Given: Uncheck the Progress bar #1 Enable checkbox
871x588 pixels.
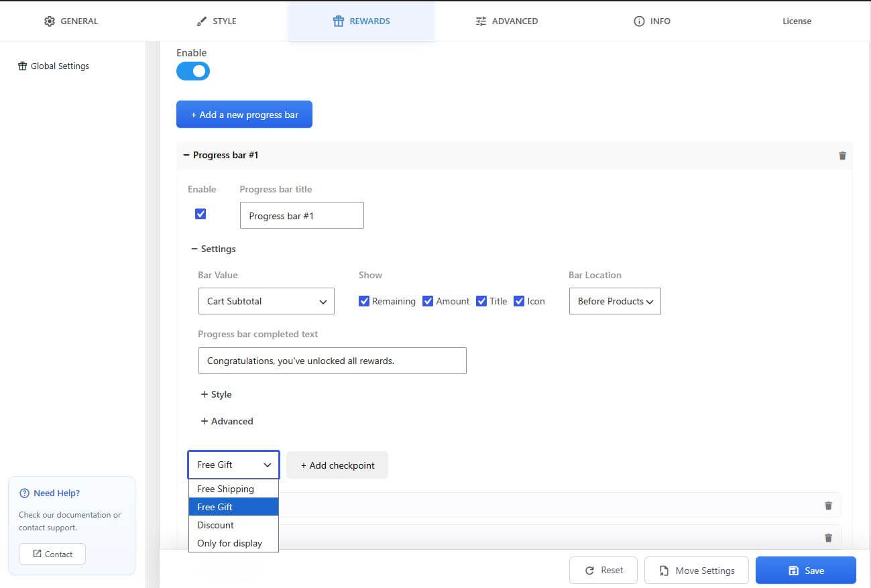Looking at the screenshot, I should pyautogui.click(x=200, y=214).
